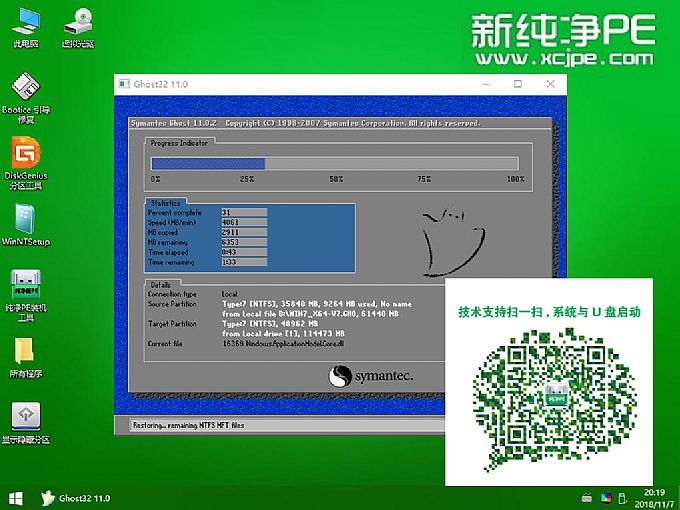Viewport: 680px width, 510px height.
Task: Open the Windows Start button
Action: pos(16,498)
